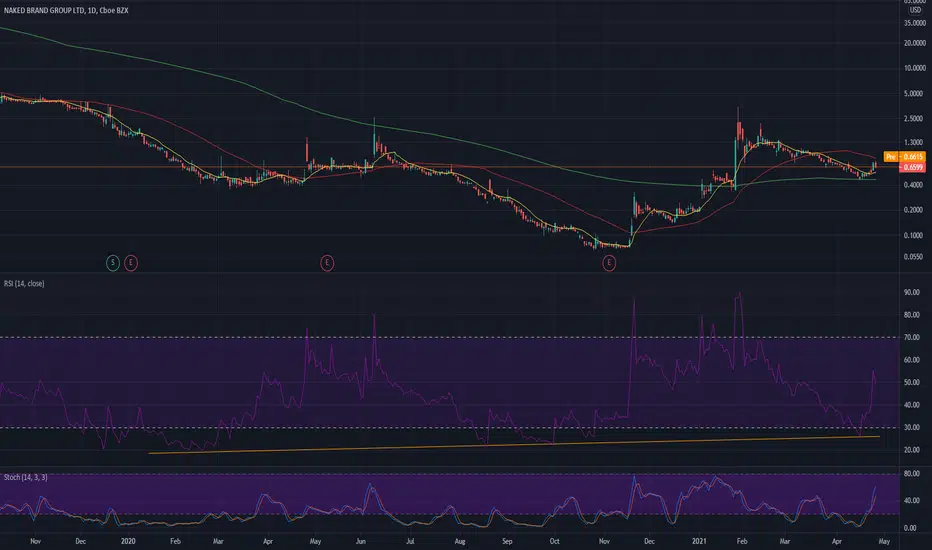Open the E earnings marker under the November 2020 candles
932x550 pixels.
point(609,262)
